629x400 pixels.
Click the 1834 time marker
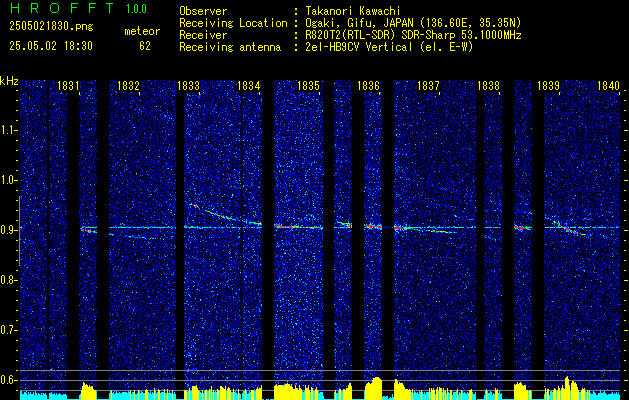click(248, 86)
